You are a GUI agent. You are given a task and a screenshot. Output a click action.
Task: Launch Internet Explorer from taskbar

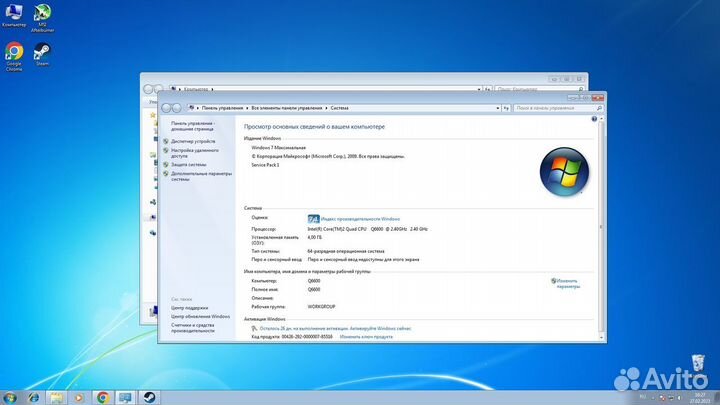point(34,398)
